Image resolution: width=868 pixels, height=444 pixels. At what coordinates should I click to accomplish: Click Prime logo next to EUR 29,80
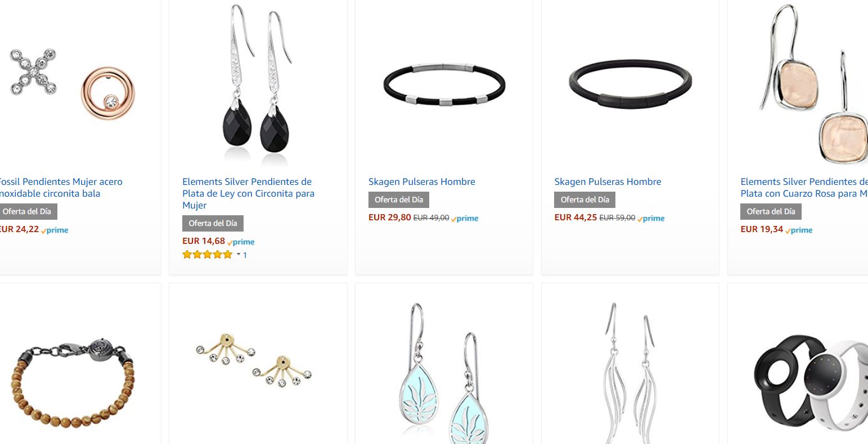coord(465,219)
